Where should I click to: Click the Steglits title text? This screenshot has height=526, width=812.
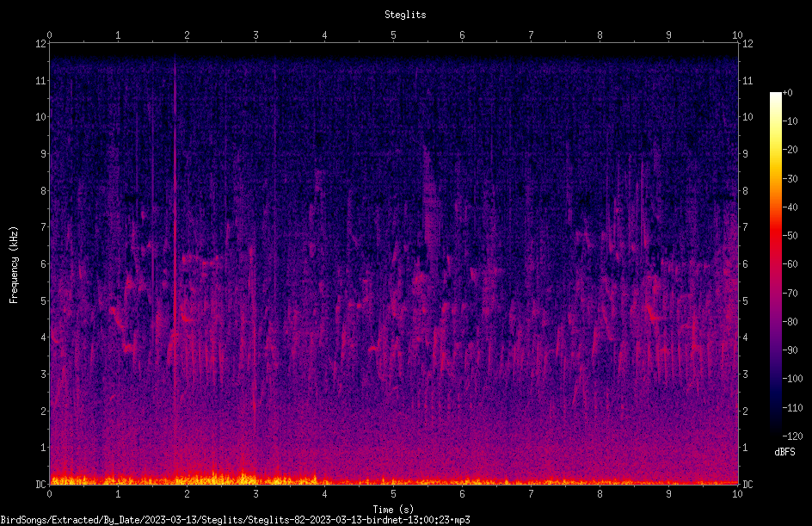[x=405, y=15]
